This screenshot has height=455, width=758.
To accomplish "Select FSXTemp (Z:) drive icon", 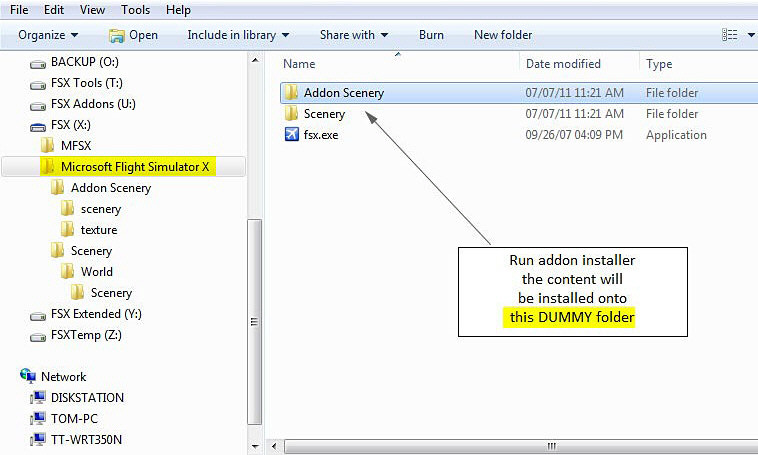I will tap(38, 337).
